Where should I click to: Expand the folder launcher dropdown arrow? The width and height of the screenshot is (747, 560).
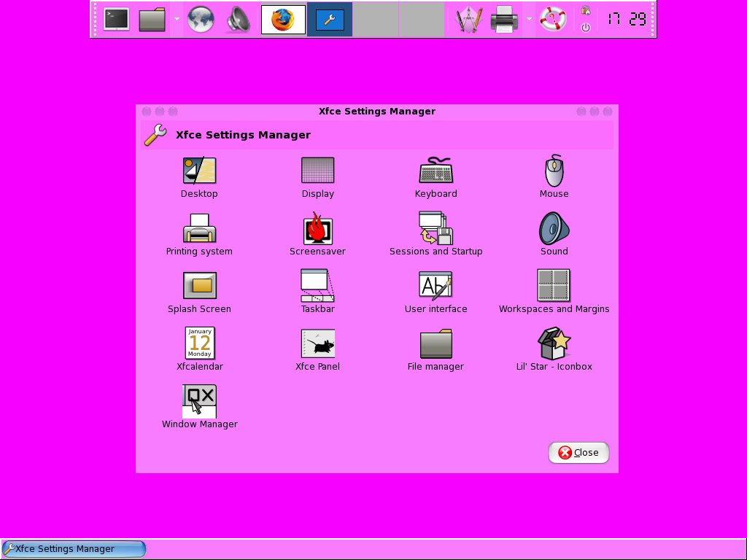pyautogui.click(x=177, y=19)
